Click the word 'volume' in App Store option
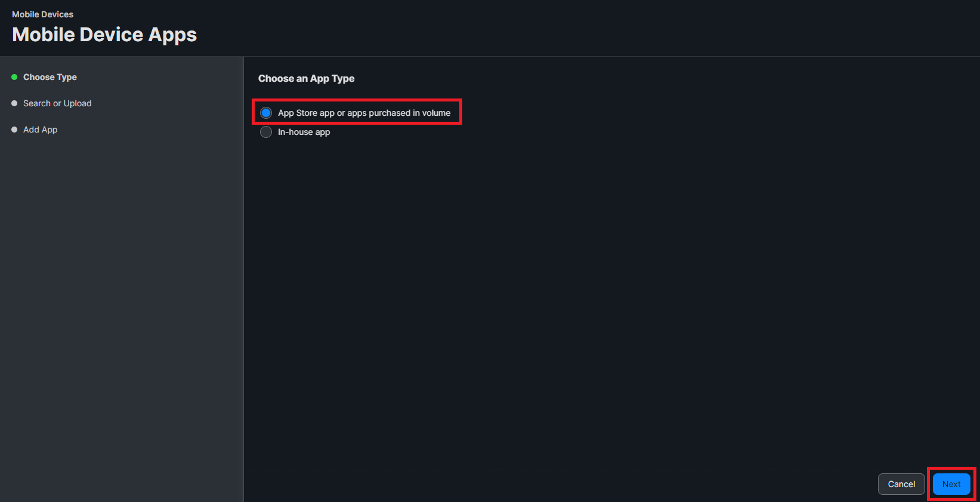 click(436, 113)
